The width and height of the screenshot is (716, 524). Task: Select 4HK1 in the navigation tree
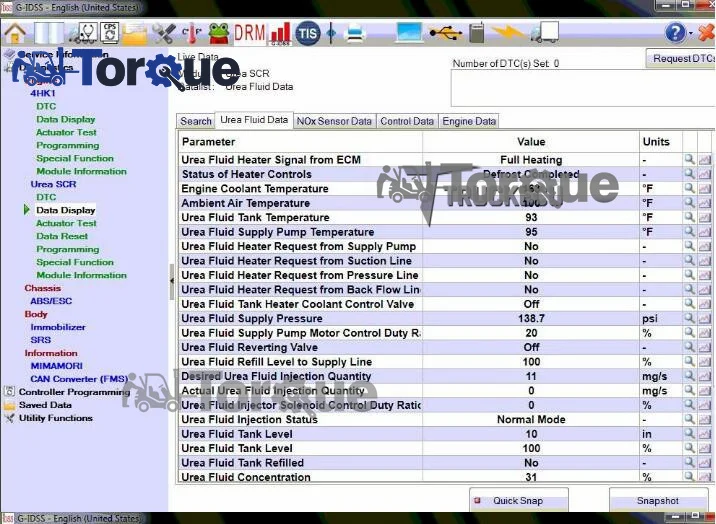[43, 93]
